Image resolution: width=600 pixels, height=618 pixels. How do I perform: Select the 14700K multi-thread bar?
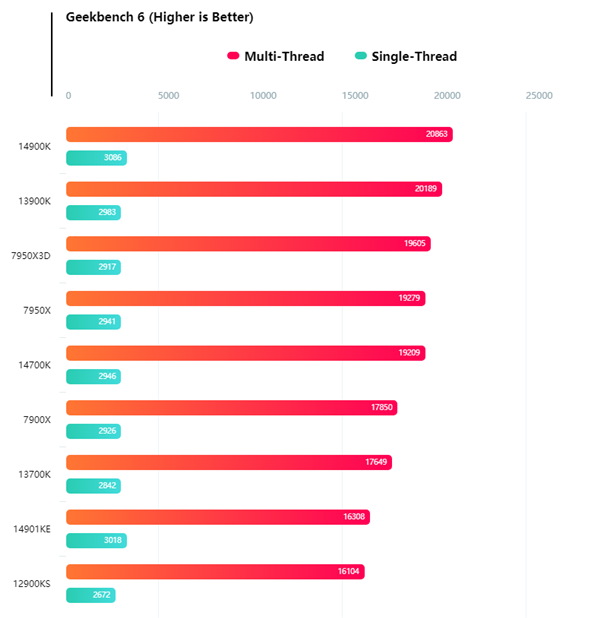pyautogui.click(x=245, y=353)
